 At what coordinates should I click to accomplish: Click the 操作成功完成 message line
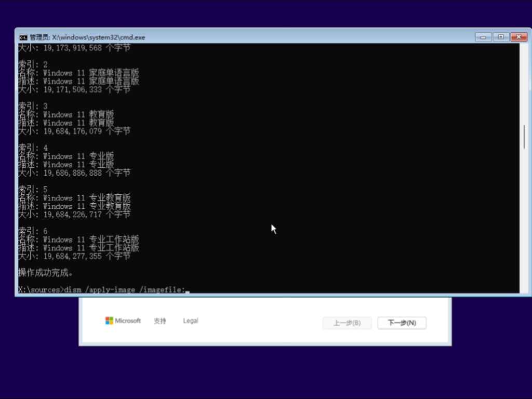click(45, 272)
